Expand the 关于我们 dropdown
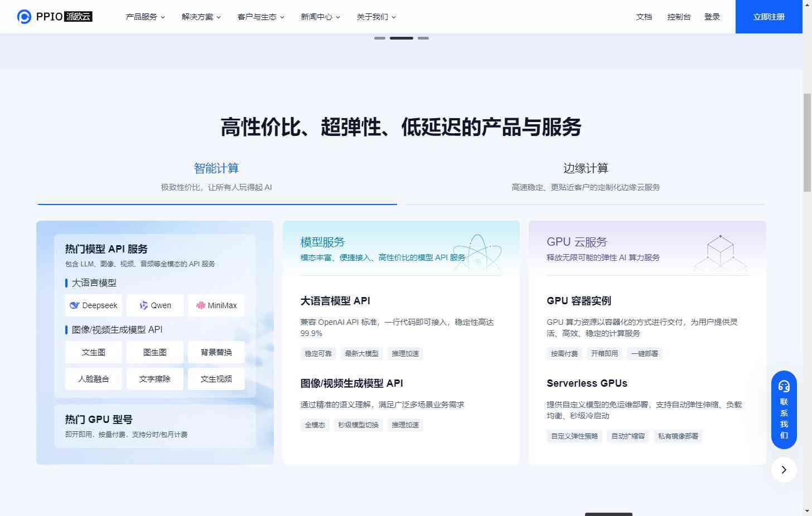812x516 pixels. pyautogui.click(x=376, y=17)
